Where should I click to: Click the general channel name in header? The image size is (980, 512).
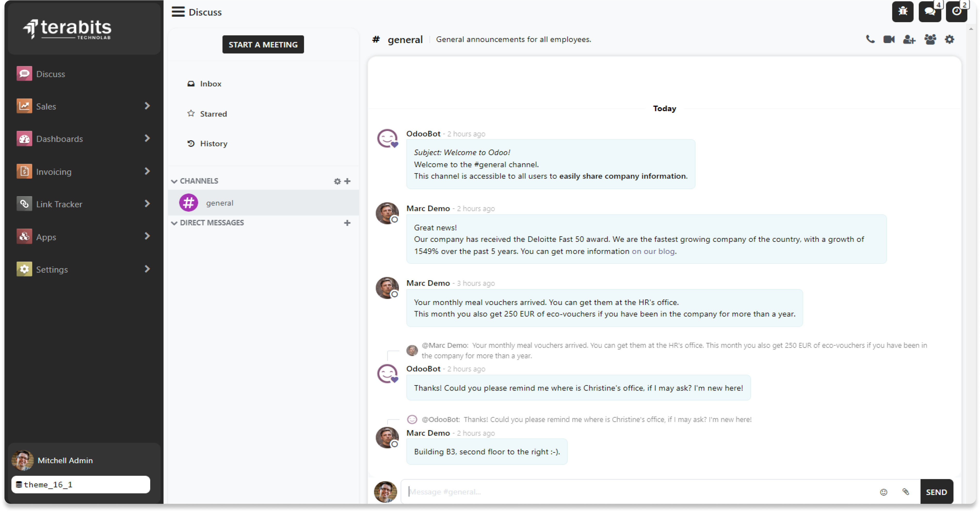pyautogui.click(x=405, y=39)
